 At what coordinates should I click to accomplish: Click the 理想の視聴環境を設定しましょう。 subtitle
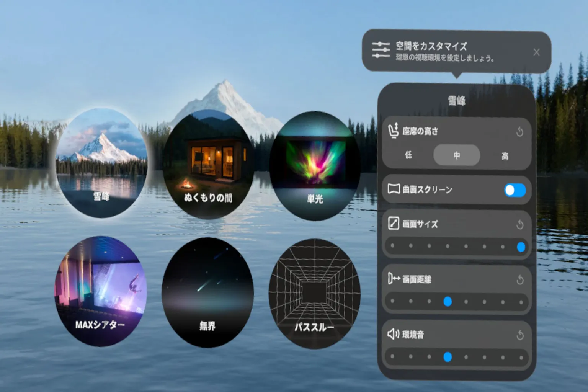click(x=445, y=58)
